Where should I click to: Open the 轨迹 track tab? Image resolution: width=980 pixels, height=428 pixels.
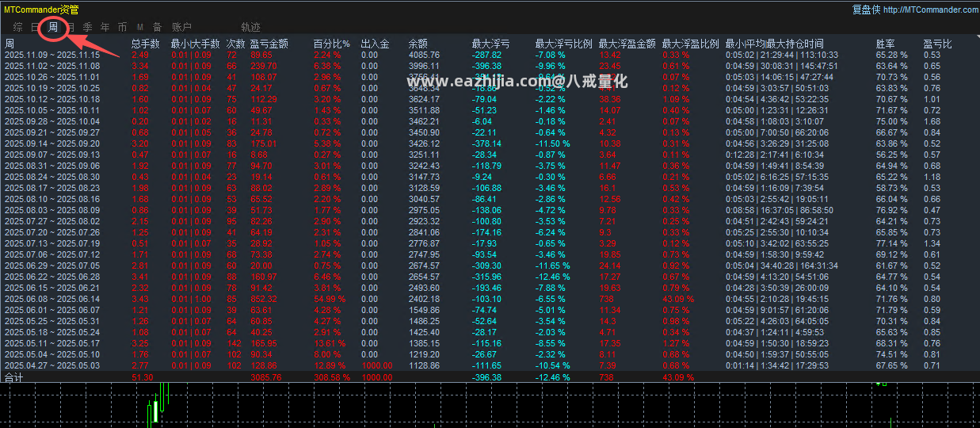[x=250, y=28]
